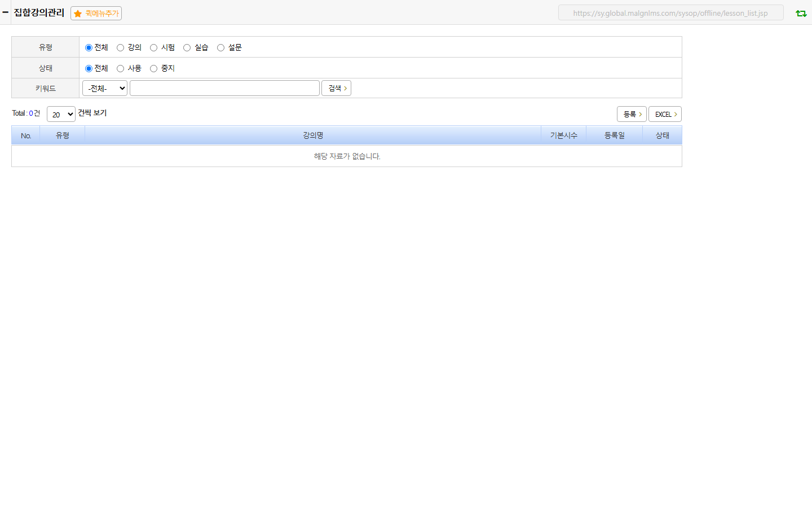Click the table's 유형 column header

(x=63, y=135)
